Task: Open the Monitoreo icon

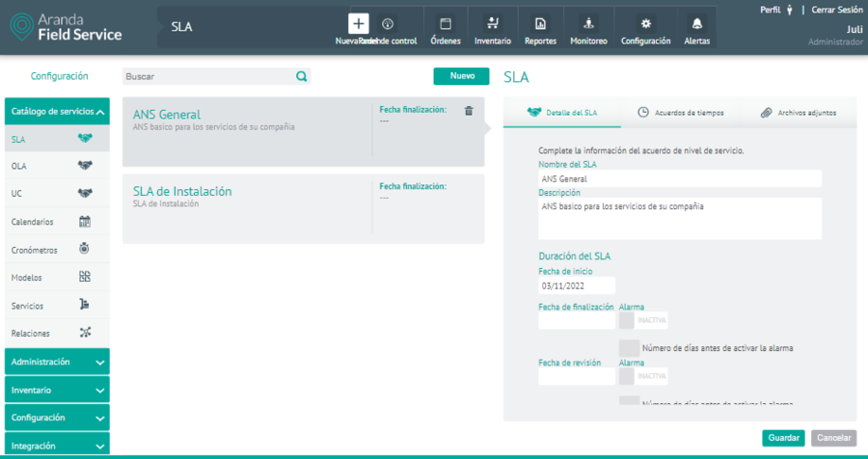Action: (588, 24)
